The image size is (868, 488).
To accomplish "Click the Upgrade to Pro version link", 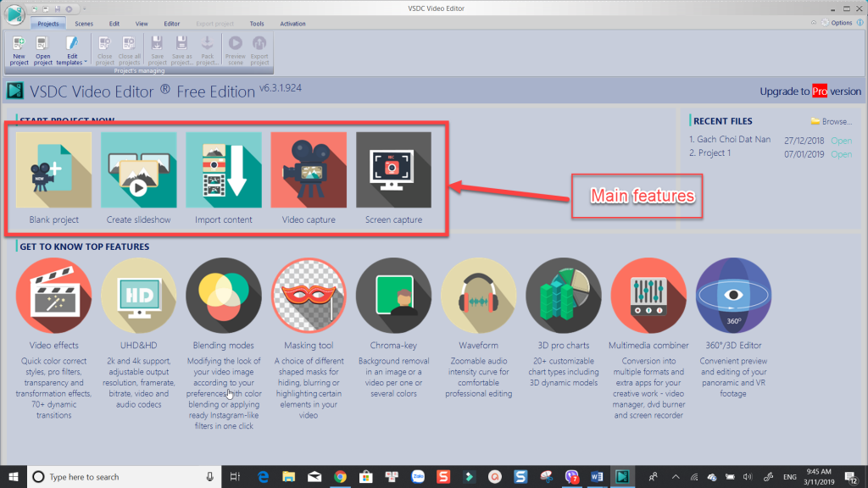I will click(810, 91).
